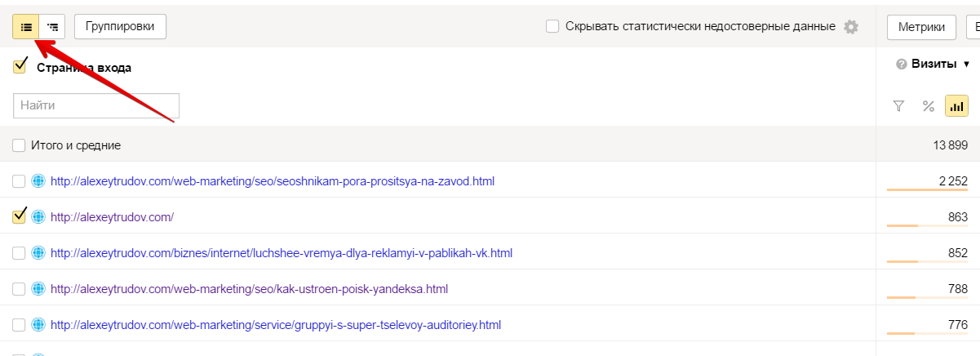Click globe icon next to alexeytrudov.com/

point(38,217)
